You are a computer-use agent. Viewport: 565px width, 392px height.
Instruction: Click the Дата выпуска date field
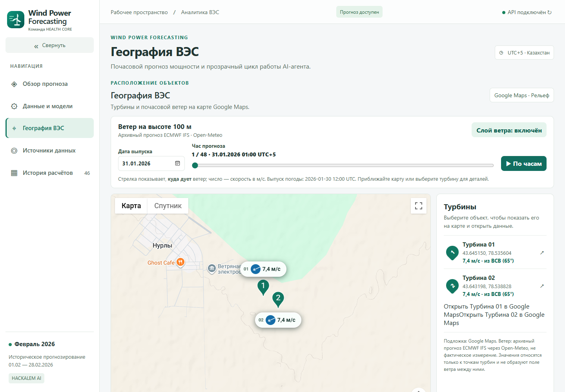[x=151, y=163]
